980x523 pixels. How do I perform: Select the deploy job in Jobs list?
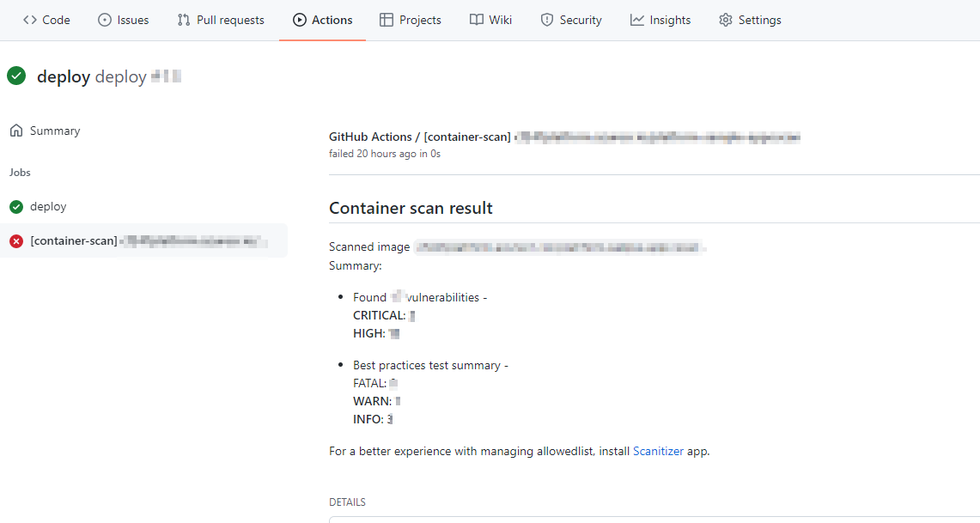point(48,207)
